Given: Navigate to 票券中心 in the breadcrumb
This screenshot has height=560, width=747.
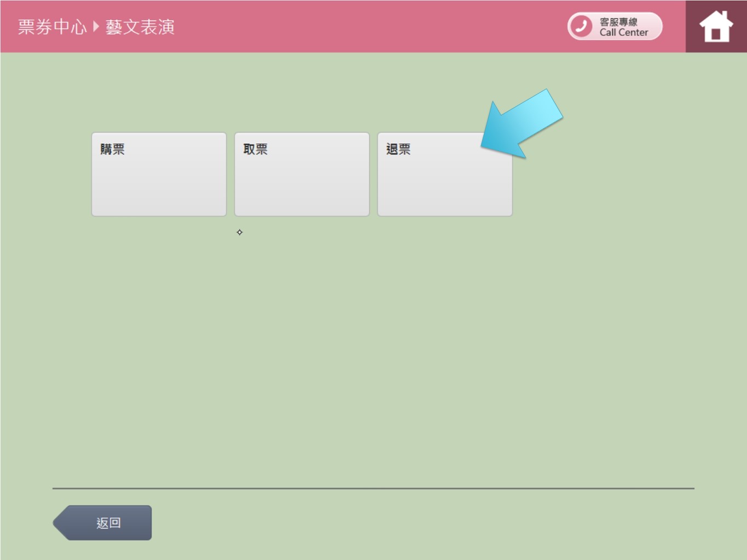Looking at the screenshot, I should (x=52, y=27).
